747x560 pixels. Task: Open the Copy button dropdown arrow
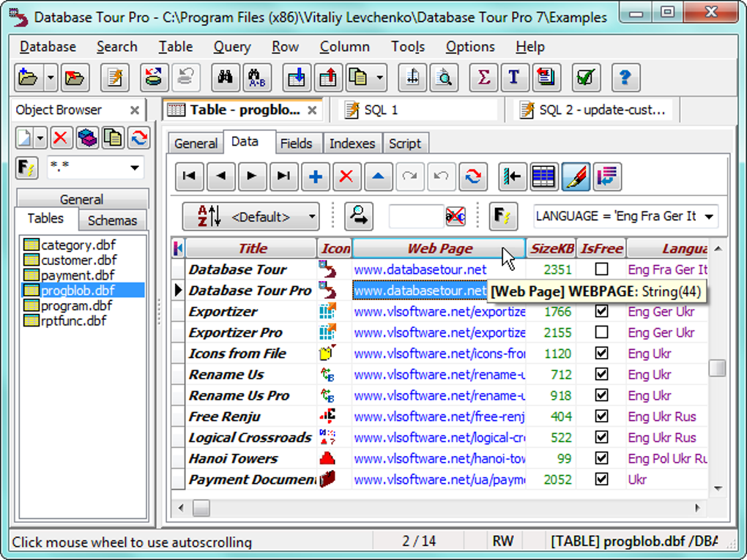point(379,77)
